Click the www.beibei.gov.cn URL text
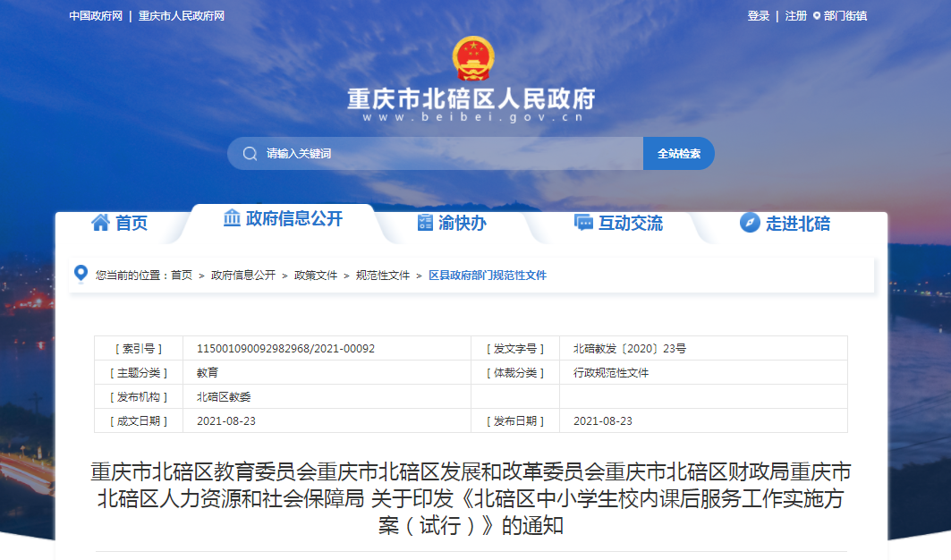This screenshot has height=560, width=951. pyautogui.click(x=473, y=117)
